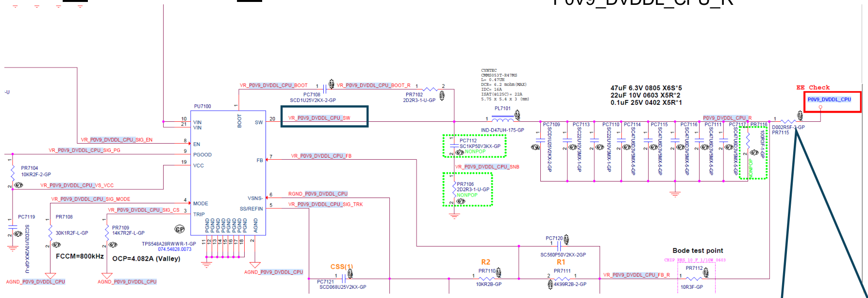This screenshot has width=868, height=298.
Task: Select the 10R3F-GP value under PR7112
Action: click(x=692, y=287)
